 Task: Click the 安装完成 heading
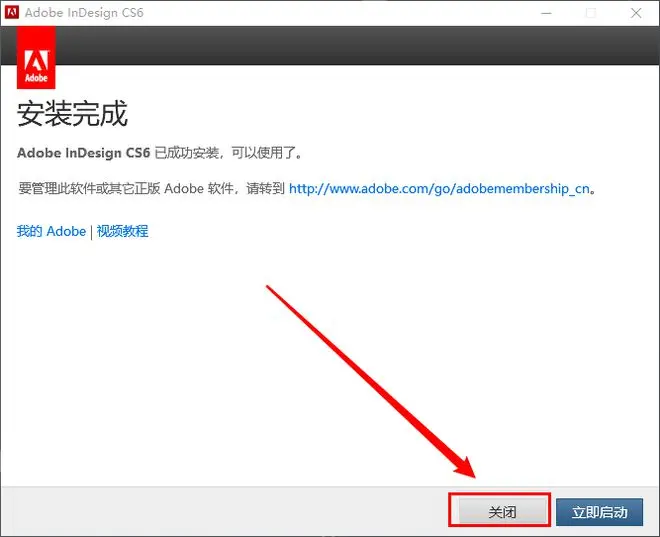coord(72,113)
